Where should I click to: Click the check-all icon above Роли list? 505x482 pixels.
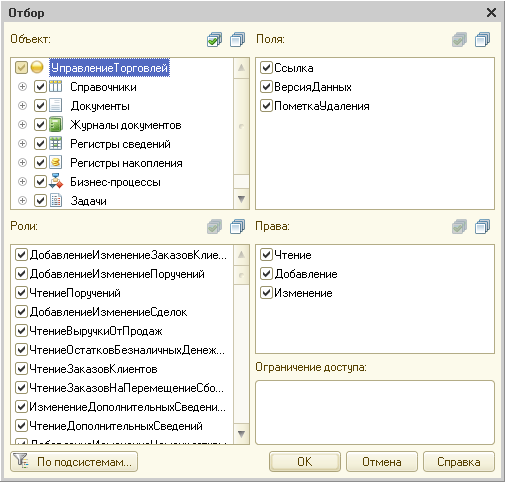point(214,227)
